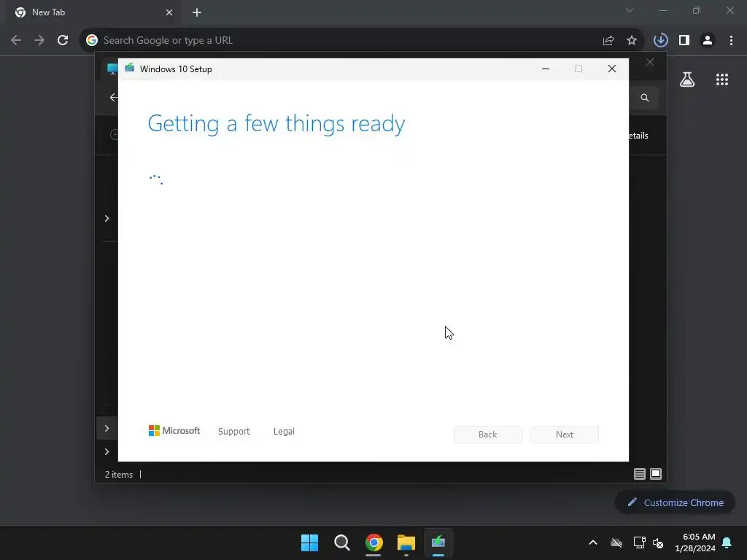Image resolution: width=747 pixels, height=560 pixels.
Task: Close the File Explorer window
Action: 650,63
